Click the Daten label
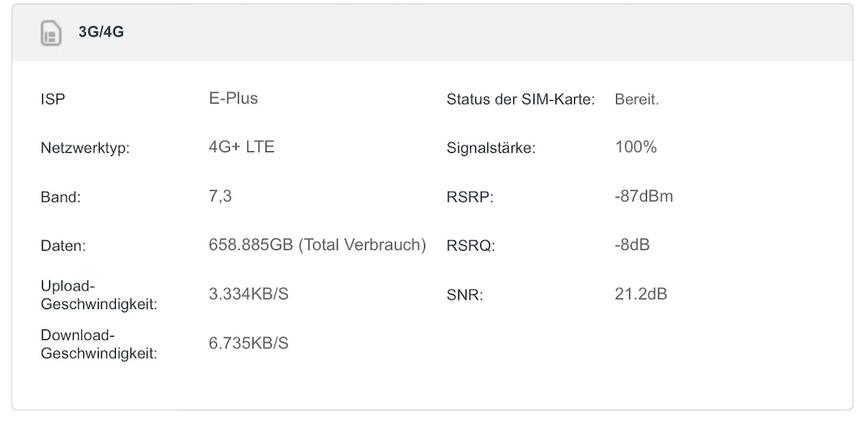Screen dimensions: 868x424 click(63, 246)
